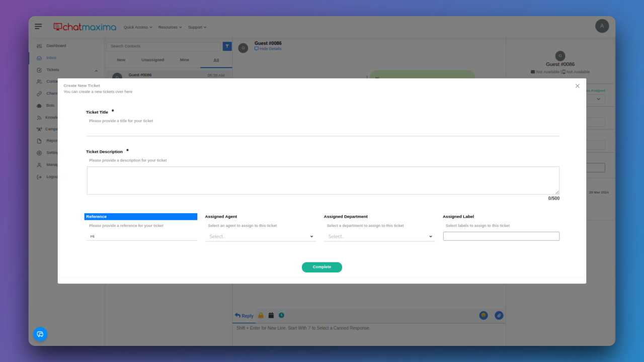
Task: Click the calendar icon in reply bar
Action: [x=271, y=315]
